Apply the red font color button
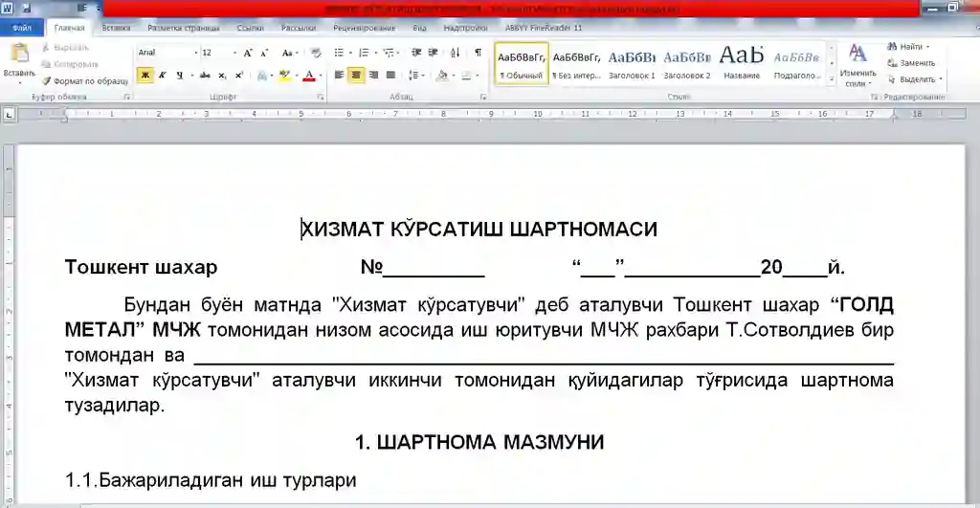This screenshot has width=980, height=508. [309, 76]
